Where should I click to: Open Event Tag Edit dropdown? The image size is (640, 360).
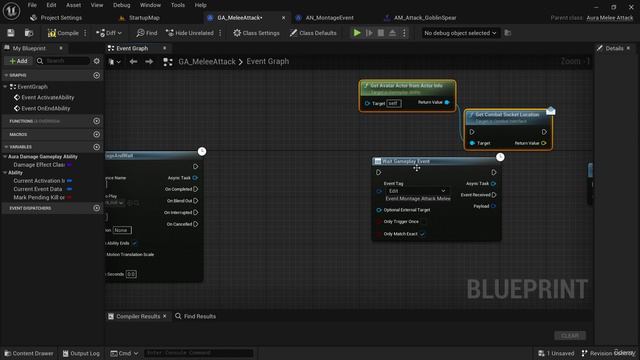pyautogui.click(x=417, y=191)
